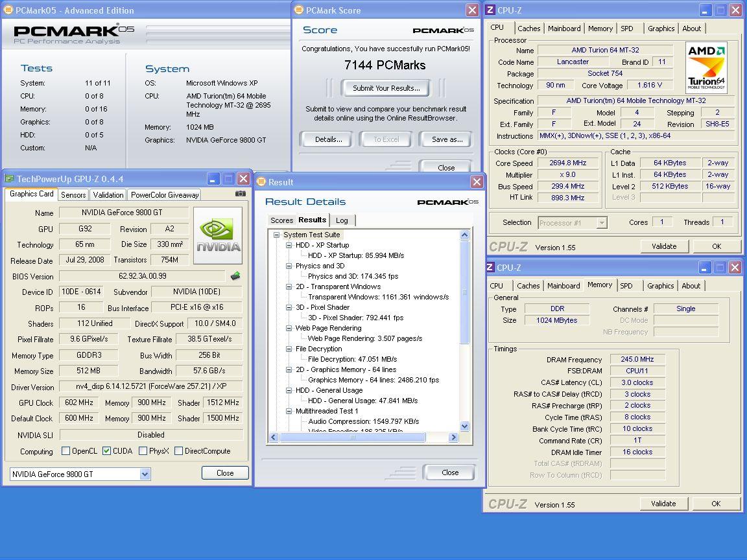Select 'Audio Compression: 1549.797 KB/s' row

(x=364, y=421)
